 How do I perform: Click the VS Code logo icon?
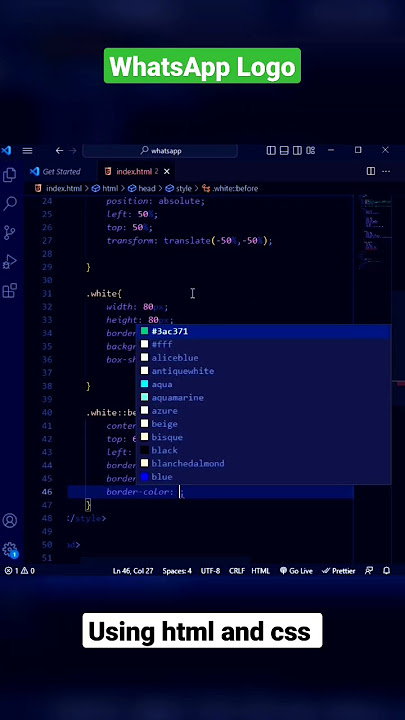tap(6, 150)
